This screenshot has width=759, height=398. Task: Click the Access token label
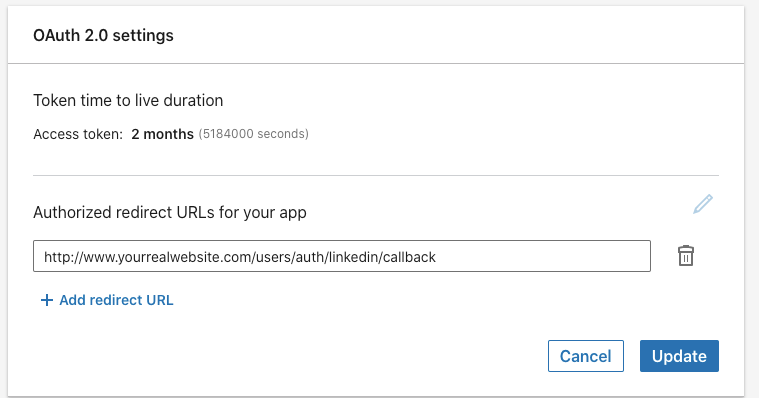[78, 134]
